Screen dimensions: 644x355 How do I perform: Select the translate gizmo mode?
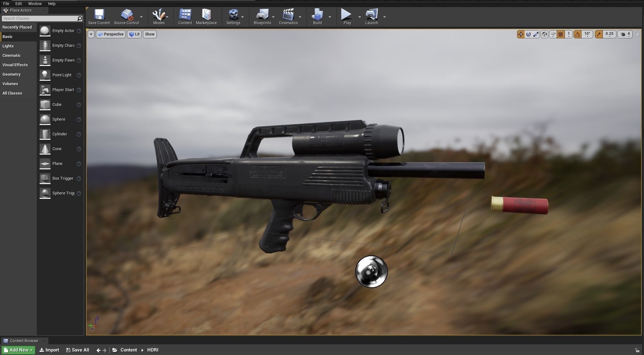click(x=521, y=34)
